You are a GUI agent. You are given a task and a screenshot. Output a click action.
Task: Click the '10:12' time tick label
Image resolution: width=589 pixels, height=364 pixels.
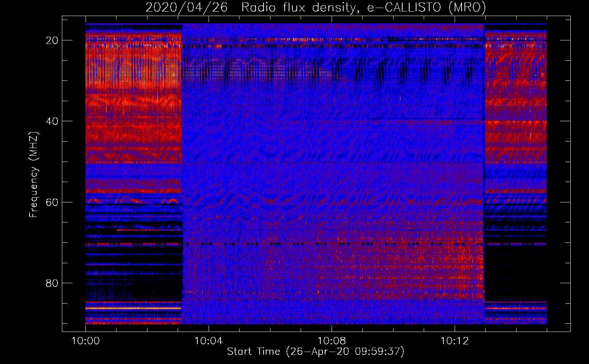coord(455,341)
